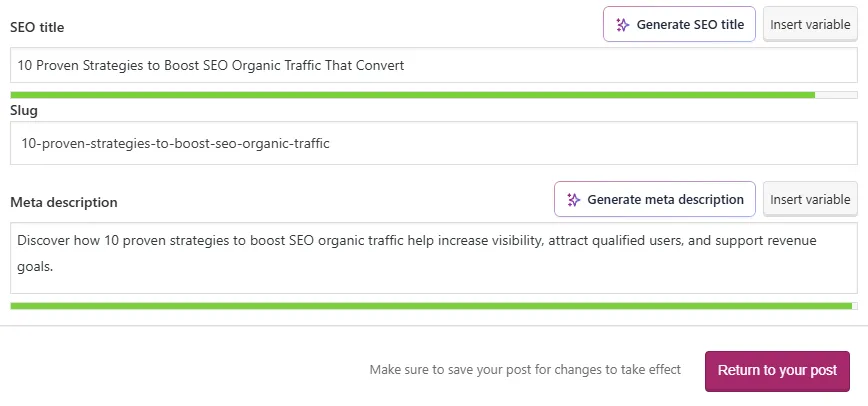Select the SEO title field label
Viewport: 868px width, 406px height.
click(x=37, y=26)
